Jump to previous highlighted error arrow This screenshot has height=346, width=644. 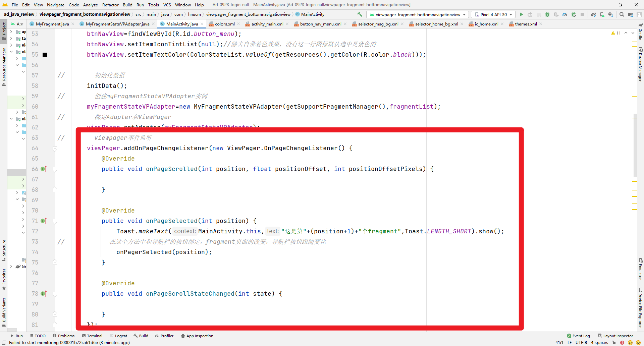626,33
